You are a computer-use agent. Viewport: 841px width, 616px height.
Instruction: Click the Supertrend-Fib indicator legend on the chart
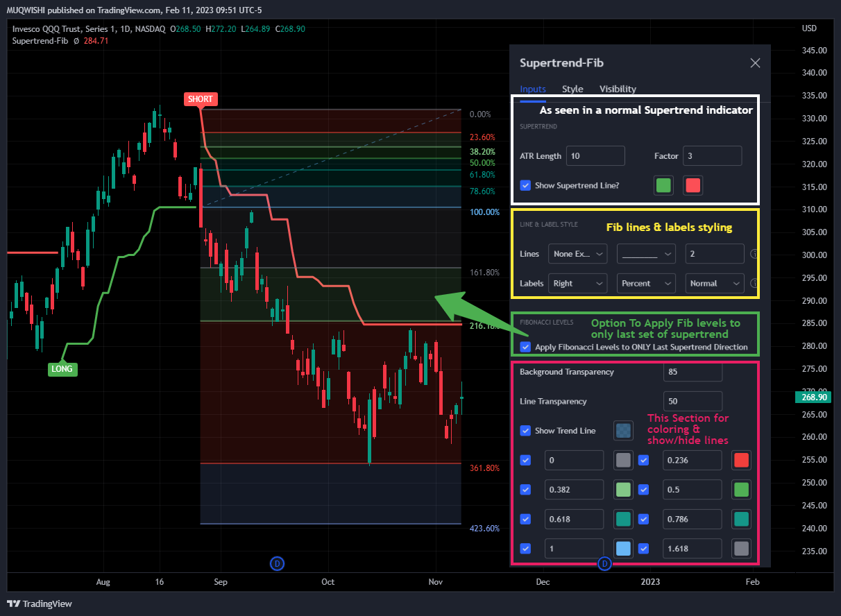(39, 41)
